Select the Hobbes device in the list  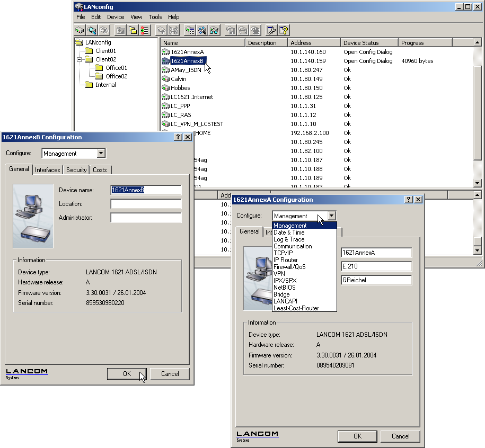pyautogui.click(x=180, y=88)
